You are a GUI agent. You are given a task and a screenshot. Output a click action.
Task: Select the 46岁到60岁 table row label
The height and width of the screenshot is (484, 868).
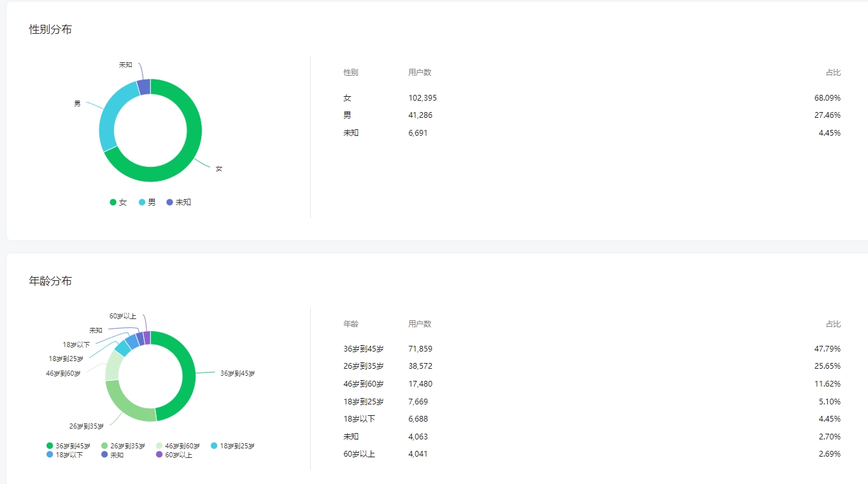point(364,384)
